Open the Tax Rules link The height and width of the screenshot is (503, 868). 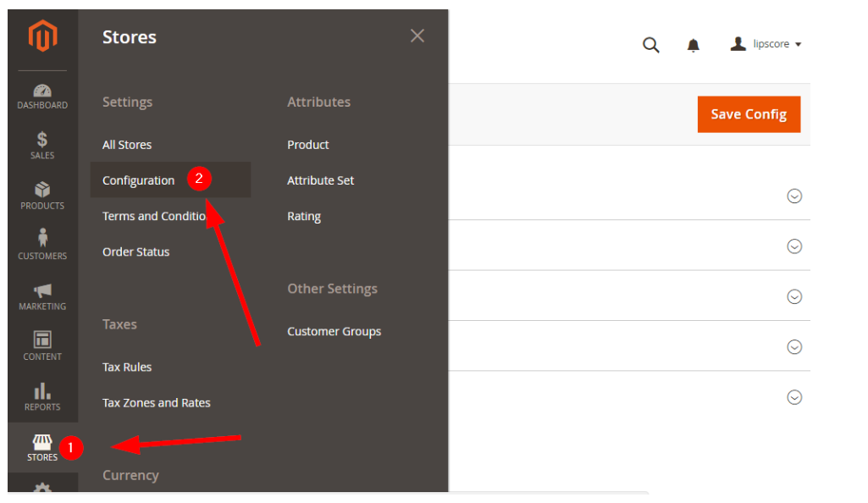pyautogui.click(x=127, y=367)
